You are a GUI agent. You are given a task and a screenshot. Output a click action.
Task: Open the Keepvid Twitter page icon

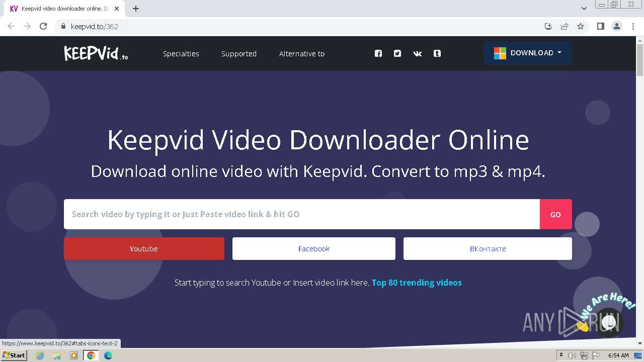click(x=397, y=53)
